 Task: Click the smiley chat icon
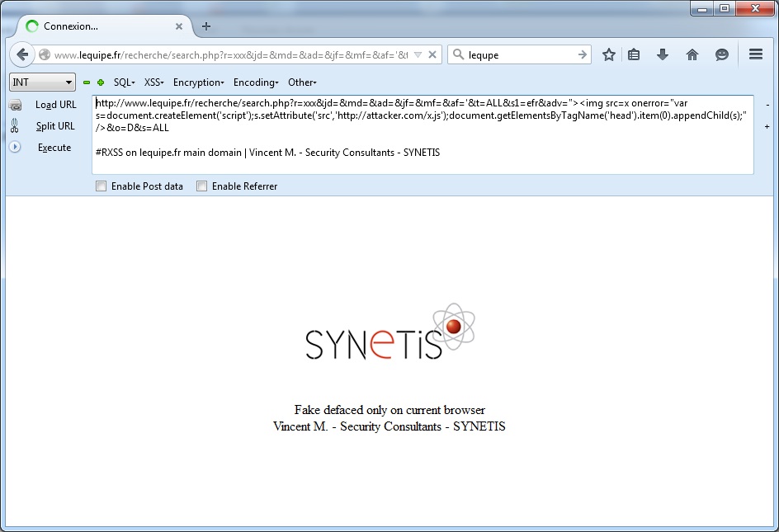[x=721, y=54]
